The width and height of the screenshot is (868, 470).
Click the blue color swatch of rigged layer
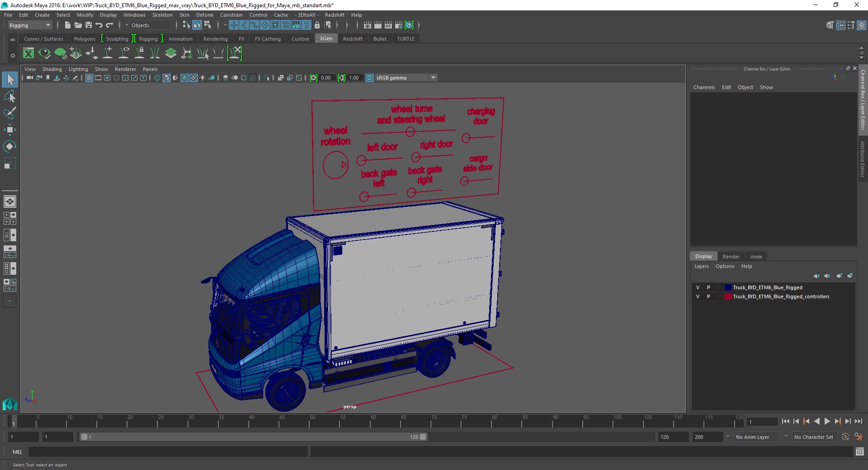point(728,287)
